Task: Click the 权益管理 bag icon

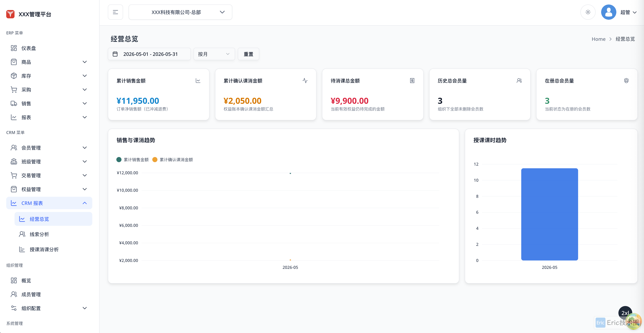Action: pos(14,189)
